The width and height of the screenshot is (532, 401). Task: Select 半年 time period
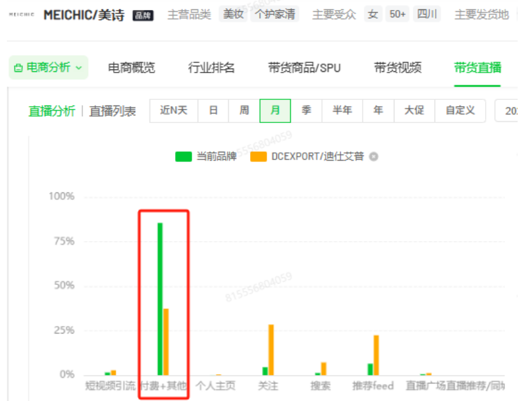(342, 111)
